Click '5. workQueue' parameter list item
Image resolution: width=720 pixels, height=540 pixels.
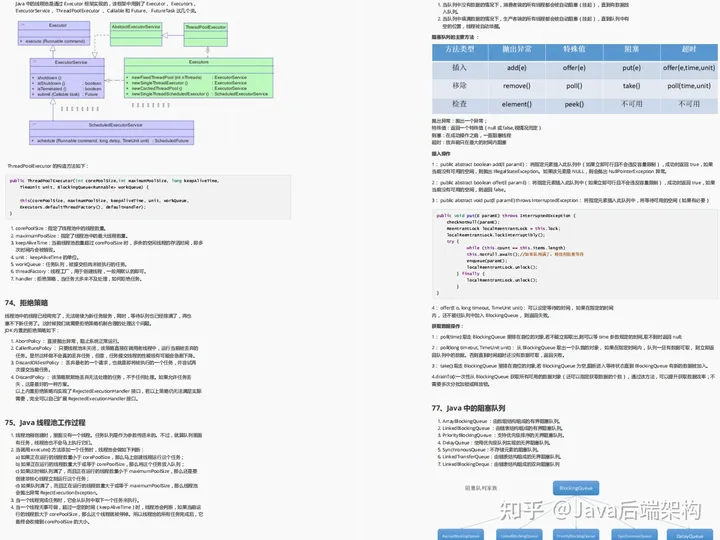tap(68, 264)
